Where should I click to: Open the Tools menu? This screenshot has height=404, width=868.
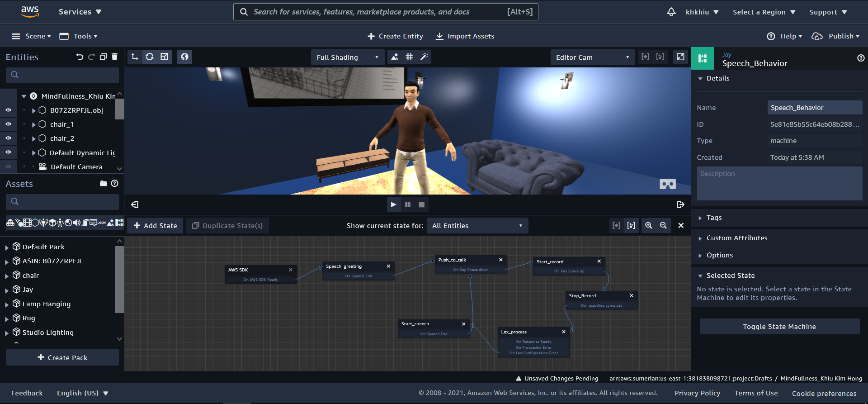pos(79,36)
